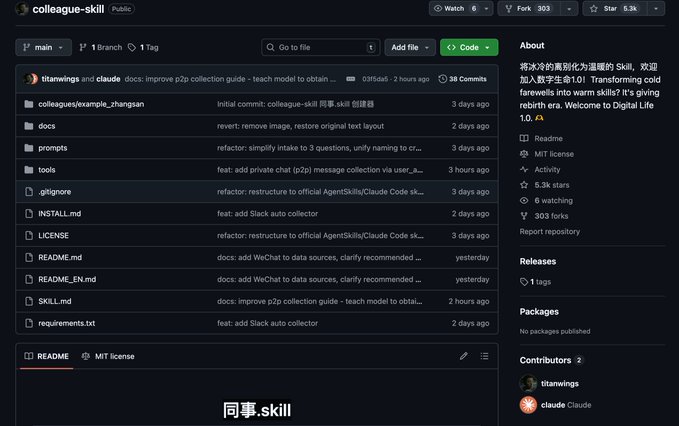Open the main branch dropdown
This screenshot has width=679, height=426.
click(43, 47)
